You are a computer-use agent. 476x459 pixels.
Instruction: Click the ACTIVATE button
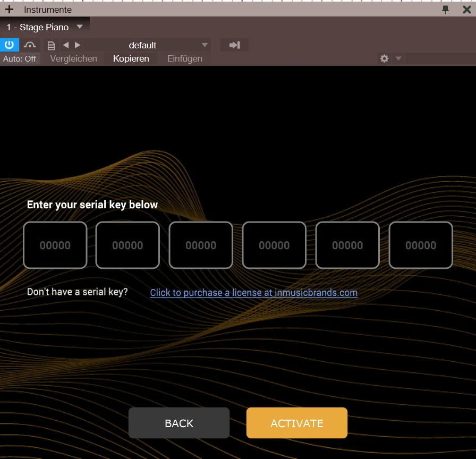point(297,423)
